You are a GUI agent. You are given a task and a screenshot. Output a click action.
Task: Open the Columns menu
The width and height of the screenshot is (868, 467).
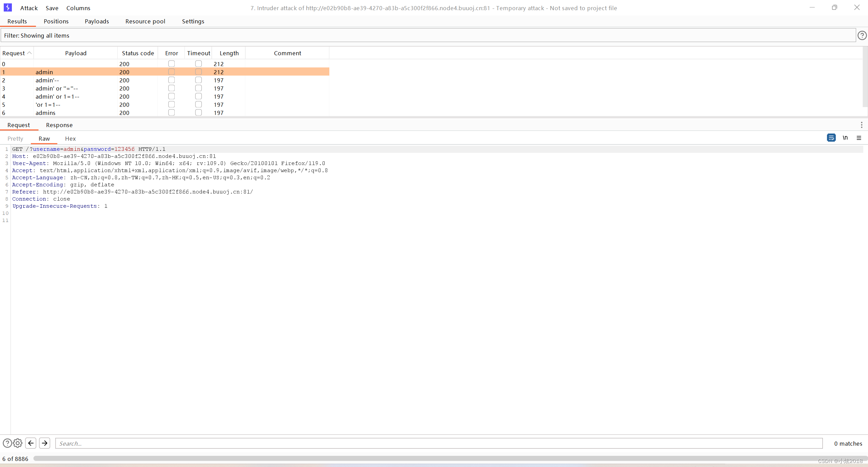[78, 8]
